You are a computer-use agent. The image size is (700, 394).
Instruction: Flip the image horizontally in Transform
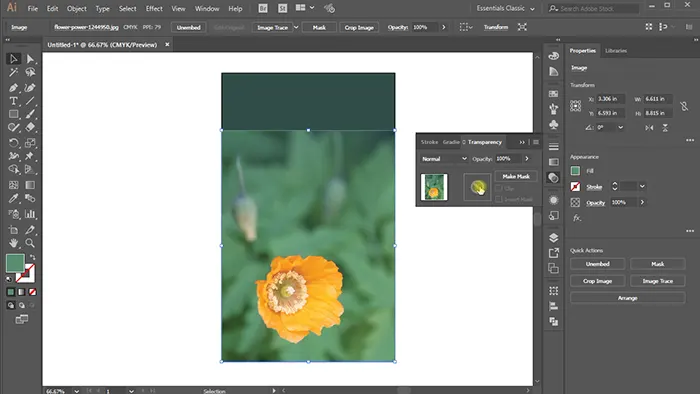pyautogui.click(x=649, y=128)
